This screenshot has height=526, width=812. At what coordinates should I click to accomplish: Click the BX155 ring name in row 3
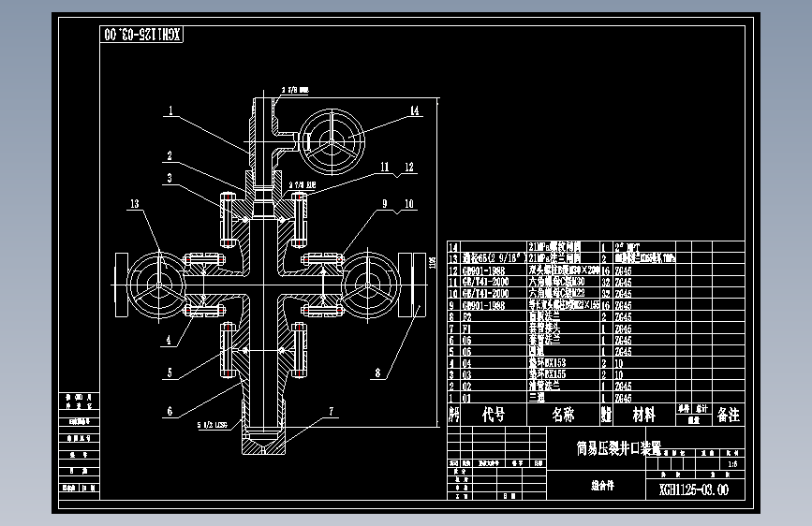pos(547,374)
